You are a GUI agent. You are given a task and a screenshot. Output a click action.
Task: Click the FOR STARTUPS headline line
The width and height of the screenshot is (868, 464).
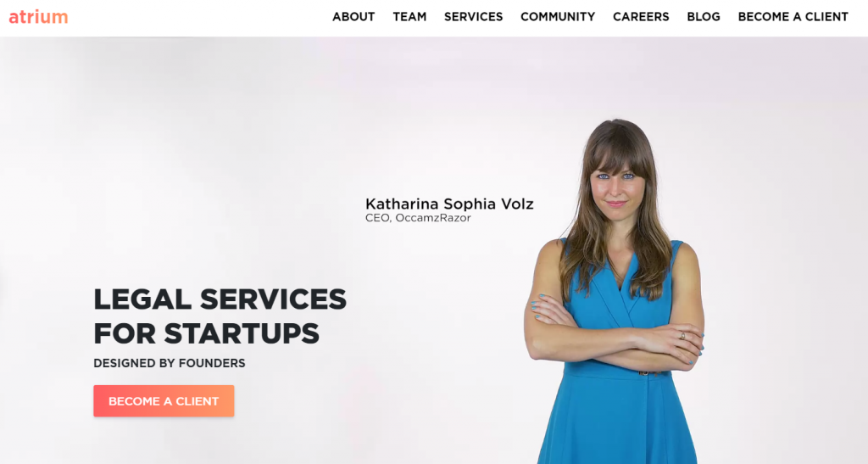207,334
